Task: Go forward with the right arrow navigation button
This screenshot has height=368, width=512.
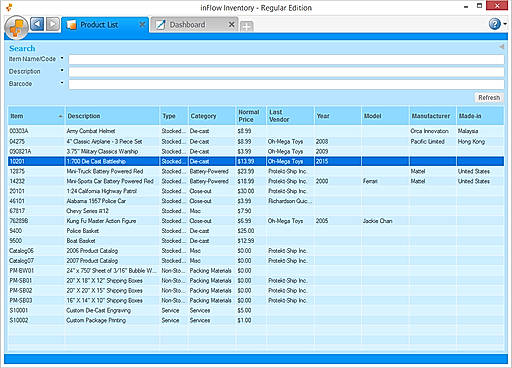Action: 53,24
